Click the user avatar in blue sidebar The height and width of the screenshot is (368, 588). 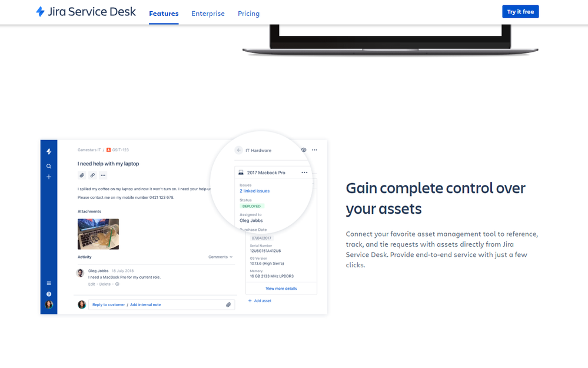[49, 304]
